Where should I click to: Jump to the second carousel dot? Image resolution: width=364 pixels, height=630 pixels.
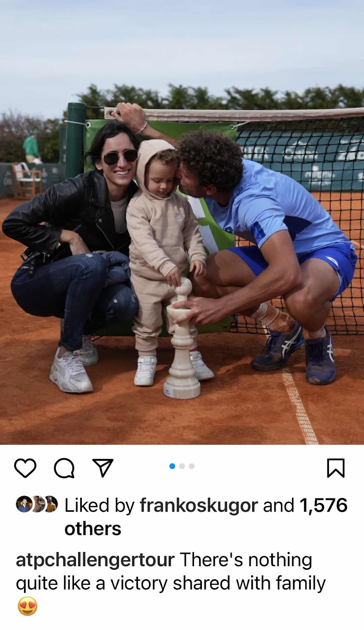click(182, 466)
